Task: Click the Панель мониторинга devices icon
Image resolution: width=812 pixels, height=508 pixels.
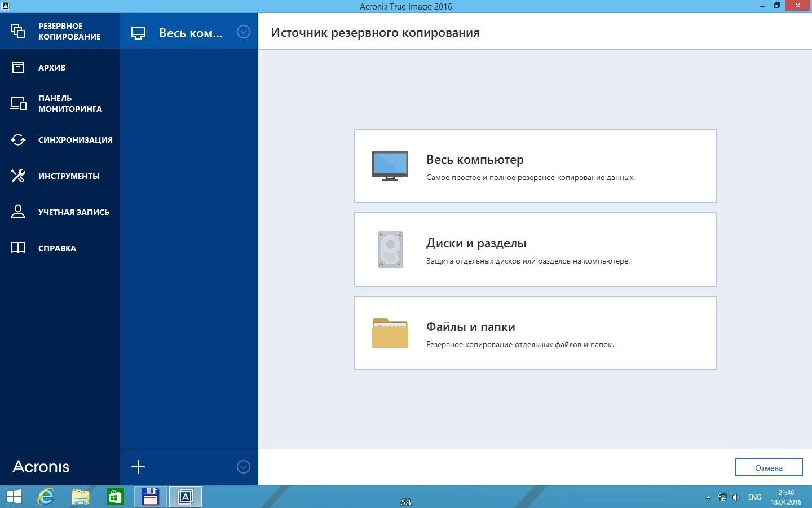Action: click(18, 103)
